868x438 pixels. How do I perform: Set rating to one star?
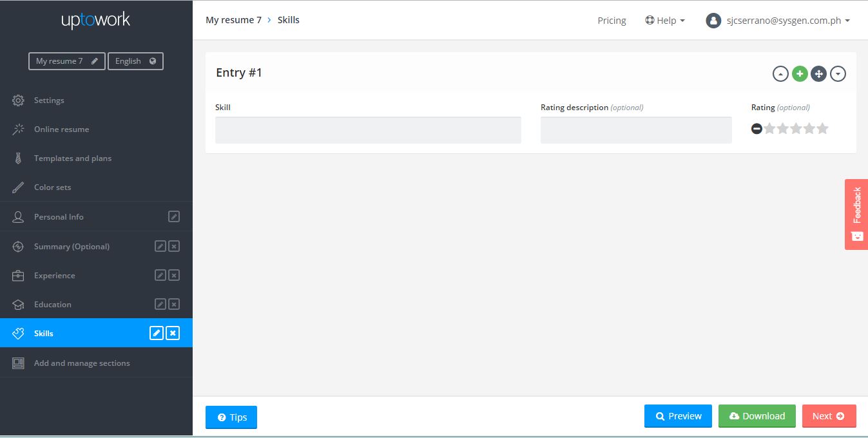pos(769,129)
